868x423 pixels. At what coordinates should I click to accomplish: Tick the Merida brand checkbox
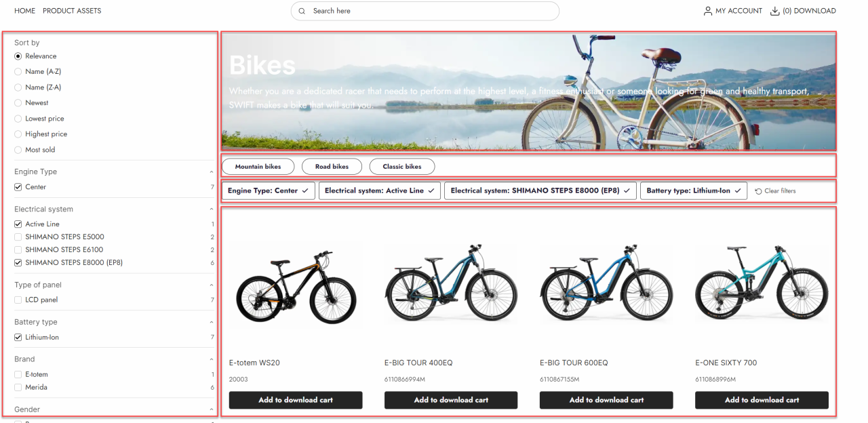pos(18,387)
